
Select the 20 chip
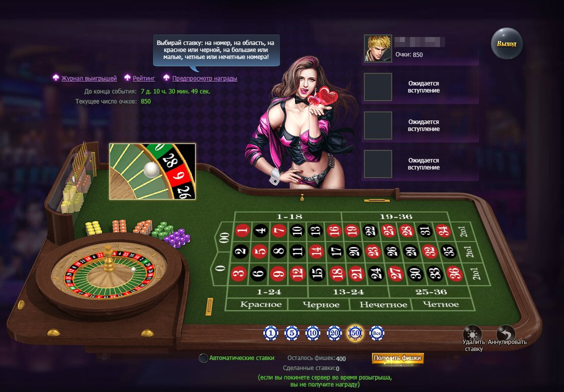tap(334, 333)
